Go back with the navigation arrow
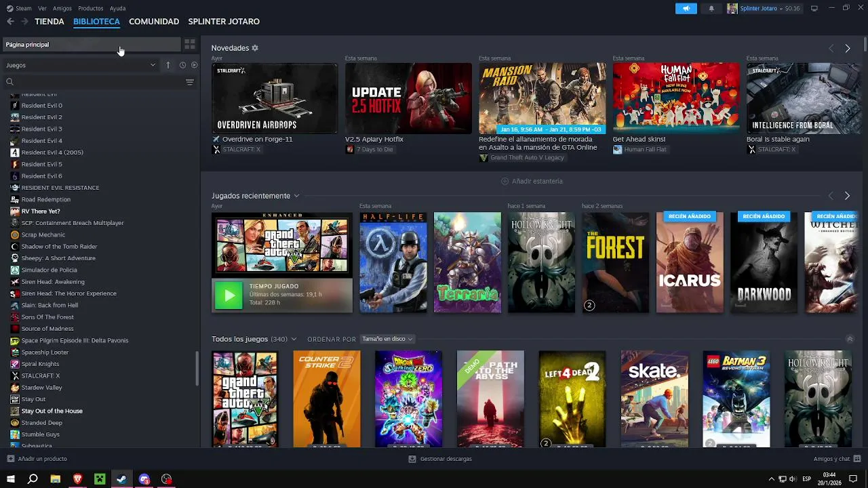Screen dimensions: 868x488 tap(10, 22)
